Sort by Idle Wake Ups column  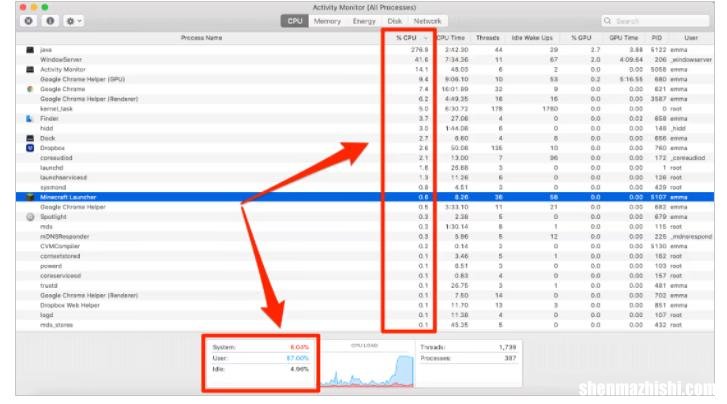[532, 38]
